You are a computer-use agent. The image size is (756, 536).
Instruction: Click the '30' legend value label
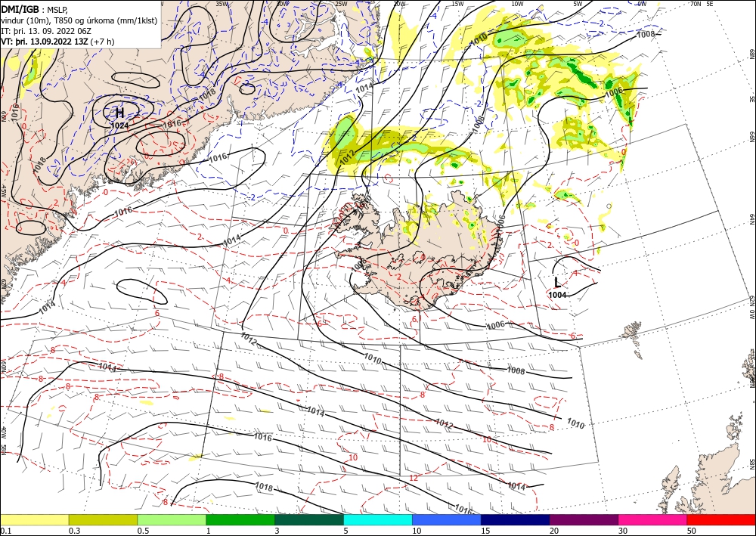tap(623, 531)
